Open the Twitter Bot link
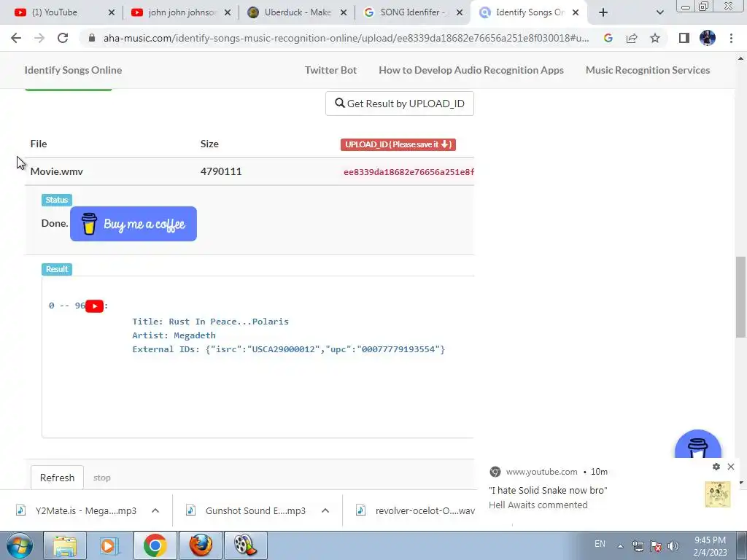Screen dimensions: 747x560 (x=330, y=70)
